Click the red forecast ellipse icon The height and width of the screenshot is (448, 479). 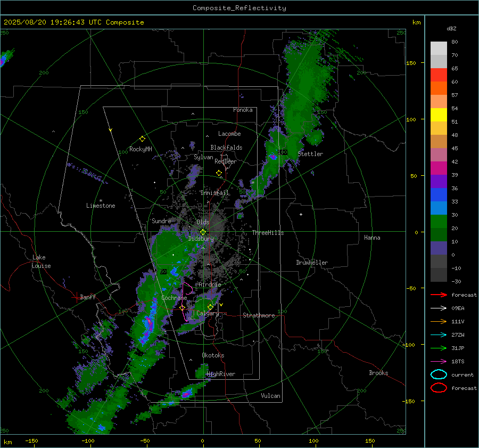pyautogui.click(x=439, y=388)
